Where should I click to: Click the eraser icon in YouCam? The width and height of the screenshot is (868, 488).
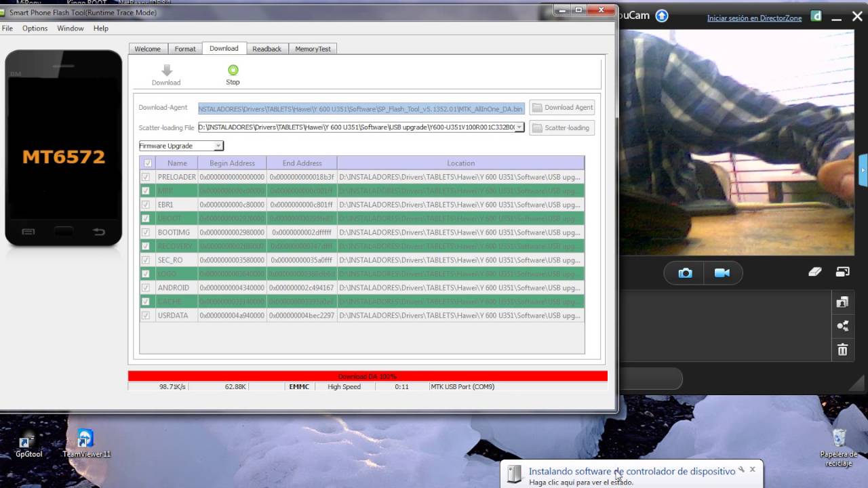click(x=815, y=272)
